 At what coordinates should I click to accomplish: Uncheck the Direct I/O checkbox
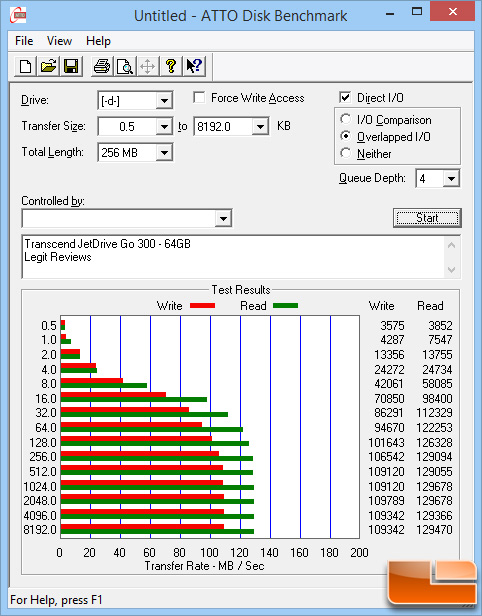point(345,97)
